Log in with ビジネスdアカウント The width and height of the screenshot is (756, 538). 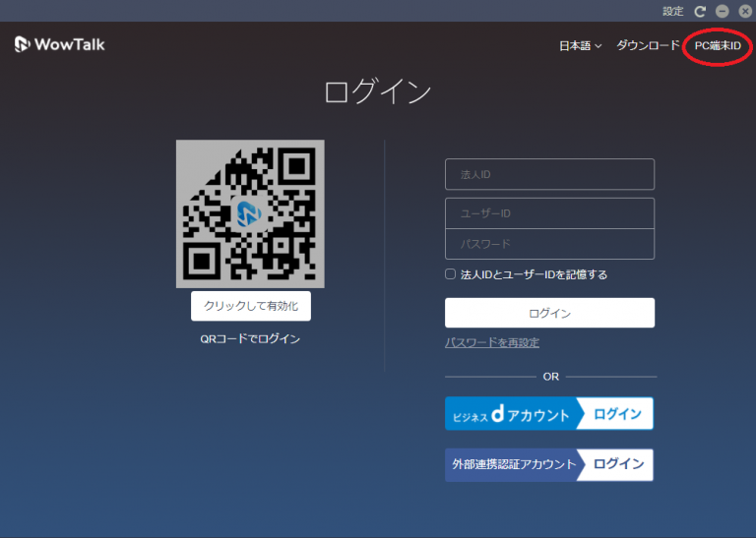549,413
